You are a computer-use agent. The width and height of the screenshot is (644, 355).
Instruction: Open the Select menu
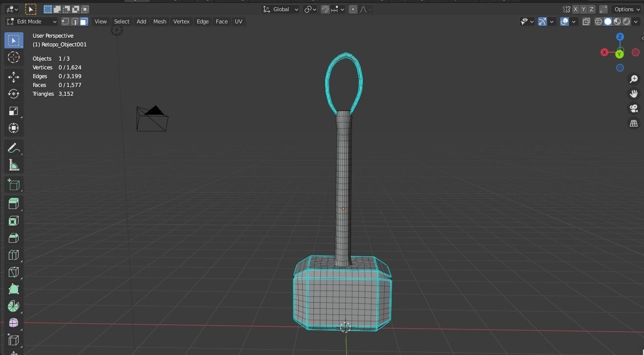coord(122,21)
